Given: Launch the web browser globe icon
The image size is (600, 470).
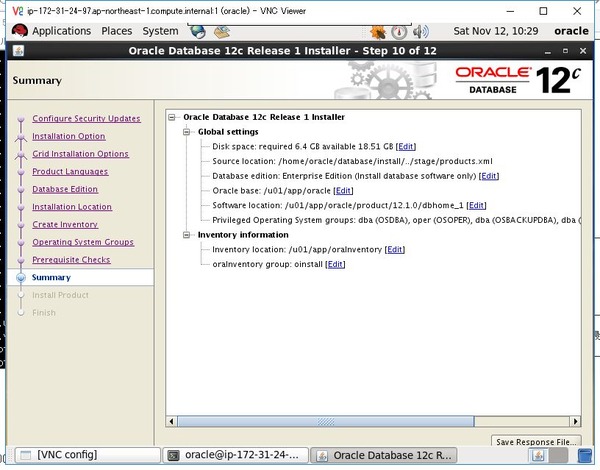Looking at the screenshot, I should [198, 31].
